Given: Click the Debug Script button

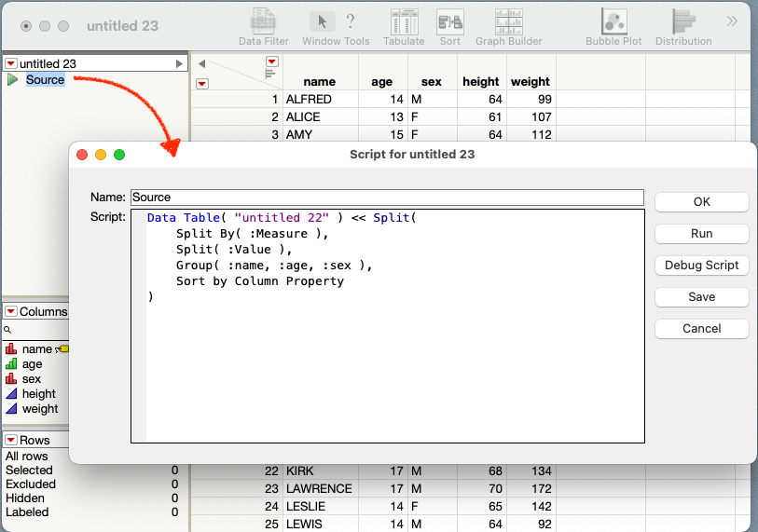Looking at the screenshot, I should click(701, 266).
